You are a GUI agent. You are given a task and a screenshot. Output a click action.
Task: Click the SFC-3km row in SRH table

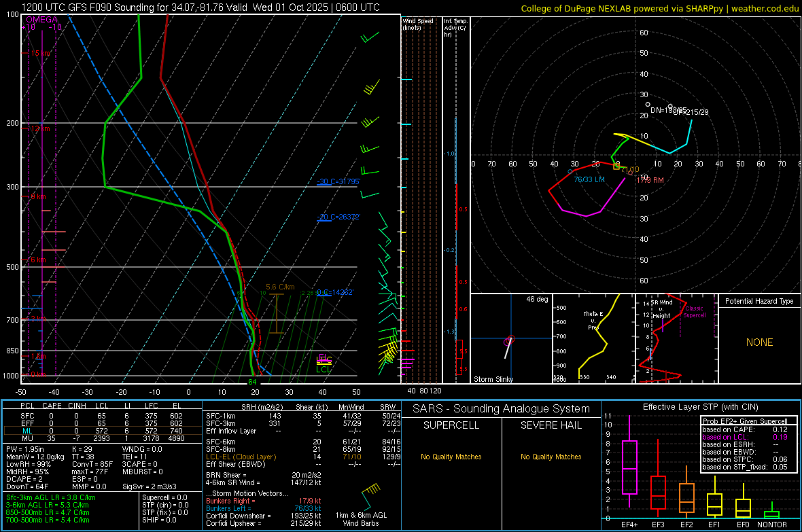click(303, 423)
